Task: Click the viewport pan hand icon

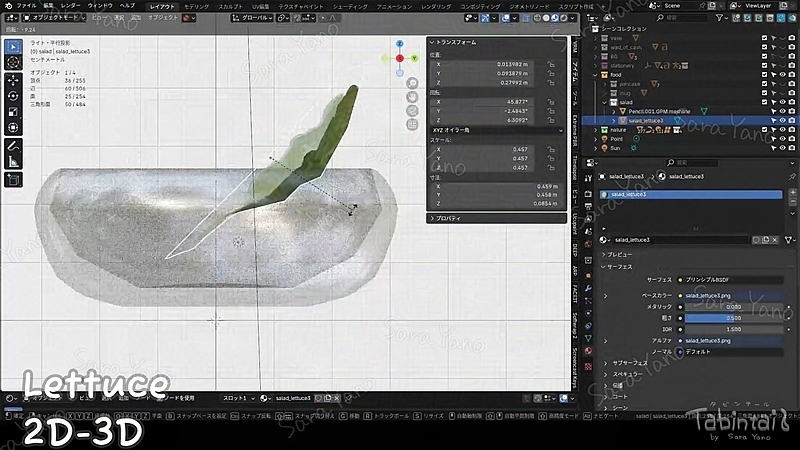Action: tap(412, 97)
